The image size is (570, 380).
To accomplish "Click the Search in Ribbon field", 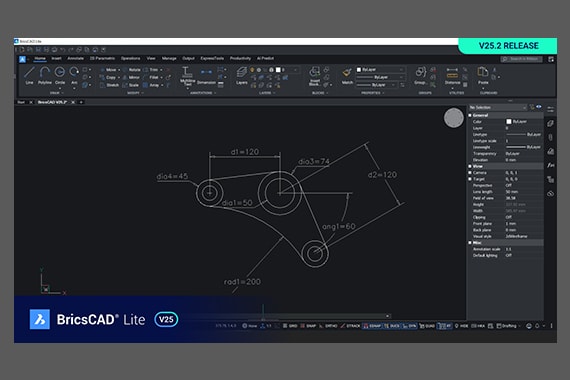I will 522,59.
